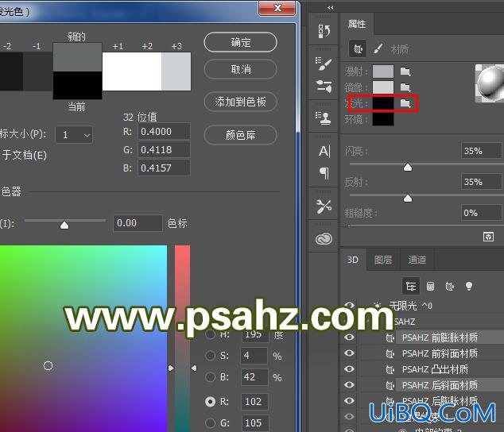Open the 发光 texture folder menu
The height and width of the screenshot is (432, 504).
pos(405,103)
